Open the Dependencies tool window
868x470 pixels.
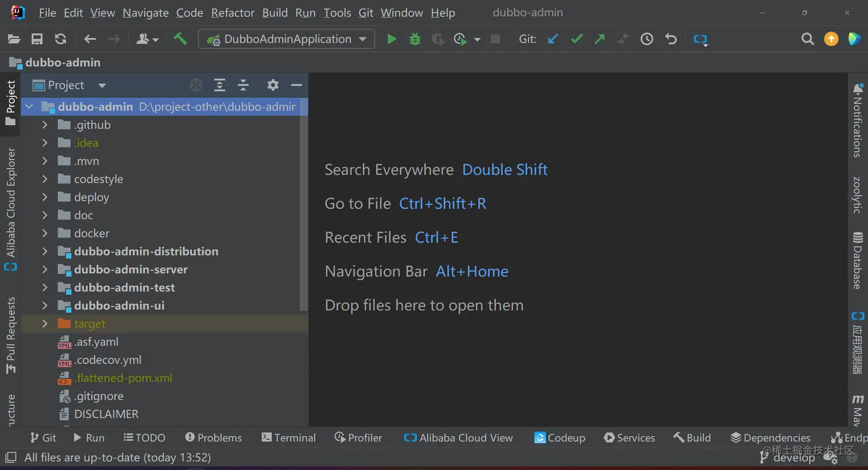click(x=770, y=438)
